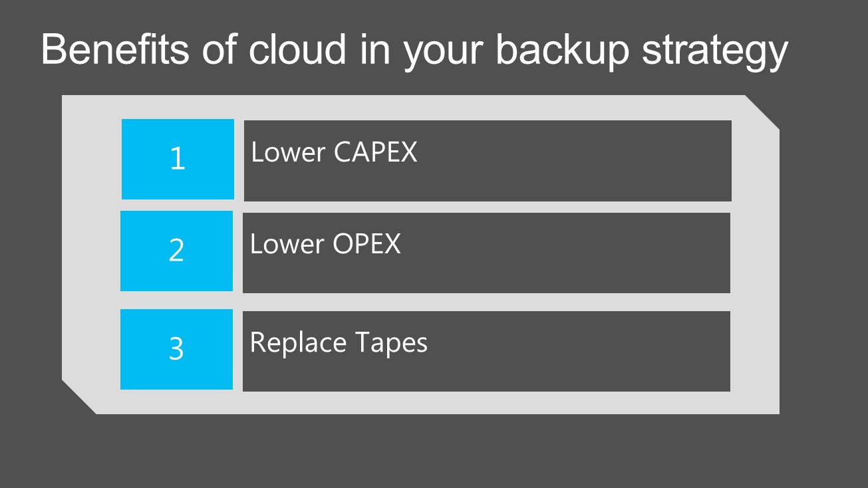Click the slide title text

click(x=414, y=51)
